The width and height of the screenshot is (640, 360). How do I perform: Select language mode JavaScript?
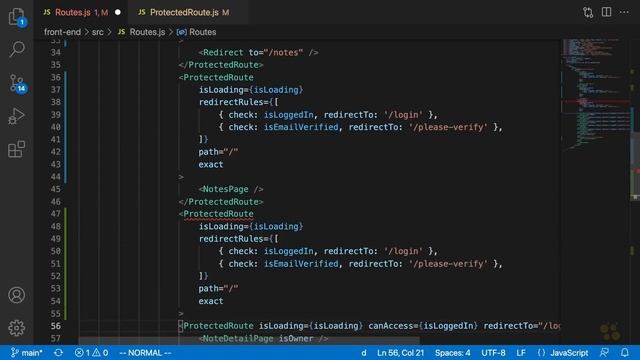pyautogui.click(x=569, y=353)
